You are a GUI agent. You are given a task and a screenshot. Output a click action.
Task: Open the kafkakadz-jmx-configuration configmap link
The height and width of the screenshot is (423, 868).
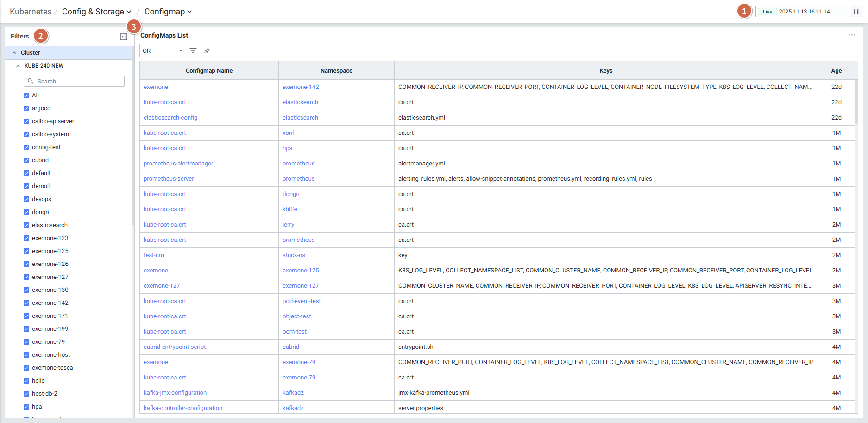(x=175, y=393)
